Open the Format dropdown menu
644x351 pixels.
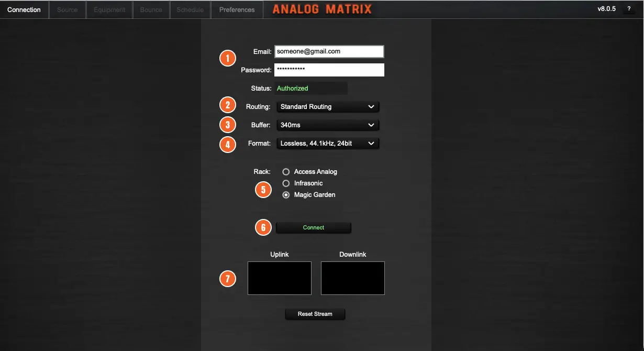(328, 143)
